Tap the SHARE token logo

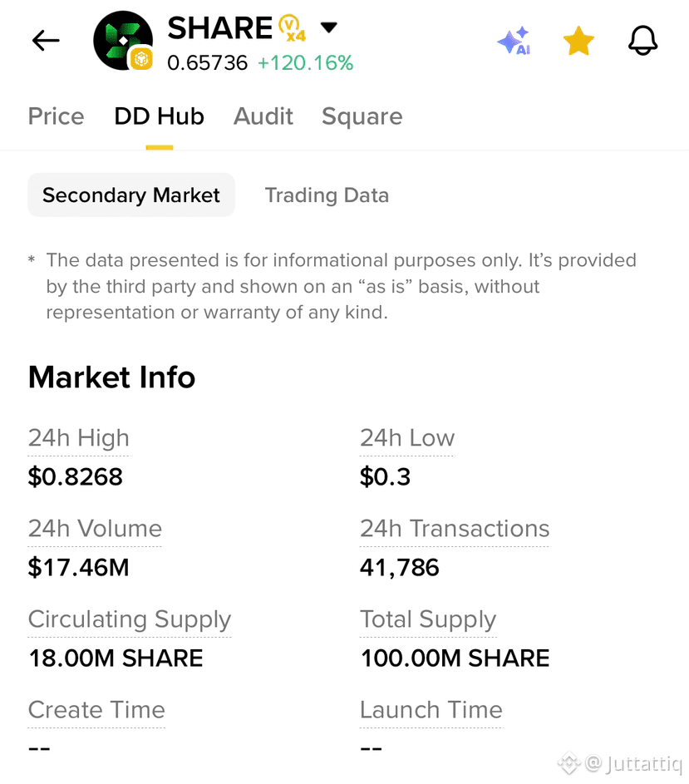123,41
